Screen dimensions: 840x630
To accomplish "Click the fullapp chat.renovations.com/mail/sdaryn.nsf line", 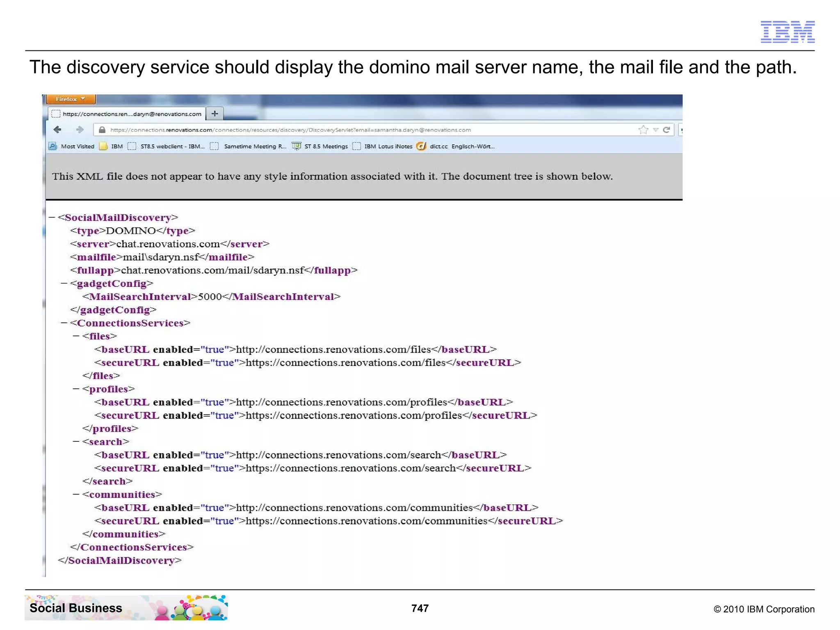I will (214, 270).
